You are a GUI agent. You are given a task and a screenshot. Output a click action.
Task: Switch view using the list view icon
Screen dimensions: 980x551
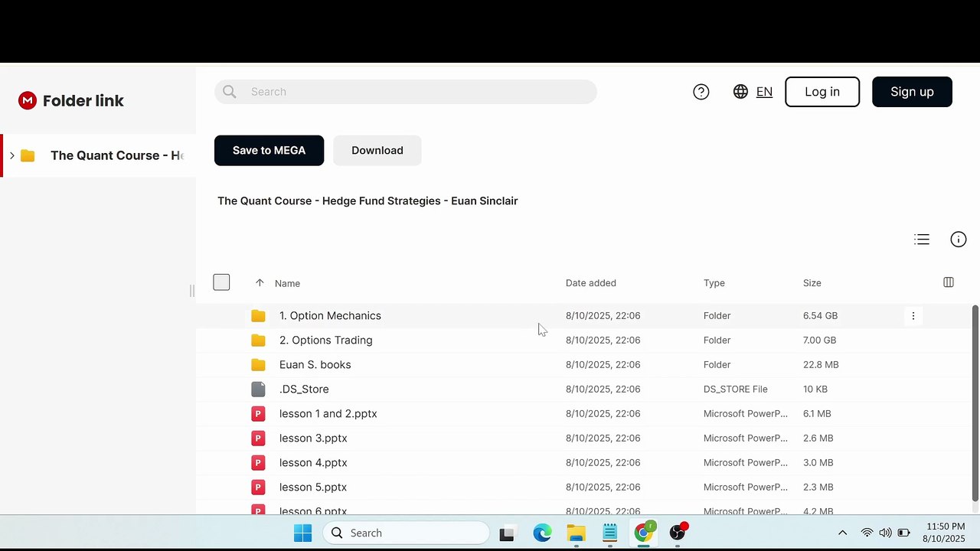pos(922,240)
